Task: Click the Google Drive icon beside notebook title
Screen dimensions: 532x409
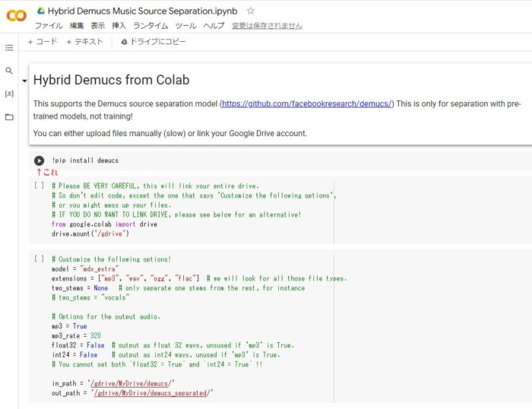Action: click(x=41, y=11)
